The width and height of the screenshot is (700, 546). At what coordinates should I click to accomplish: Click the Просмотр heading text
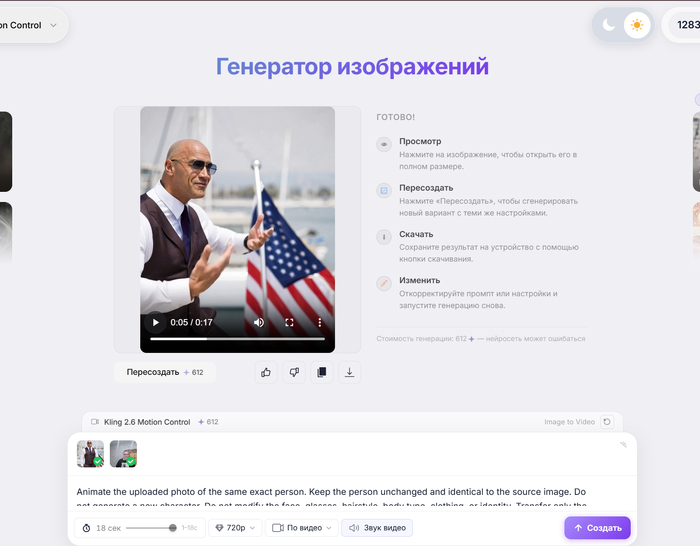(420, 141)
